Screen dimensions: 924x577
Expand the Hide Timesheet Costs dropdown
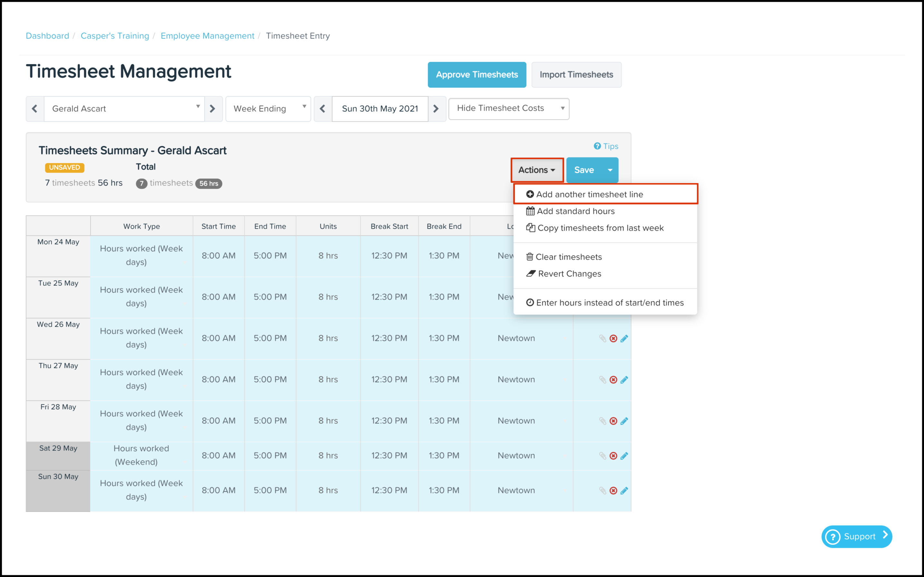click(x=509, y=108)
